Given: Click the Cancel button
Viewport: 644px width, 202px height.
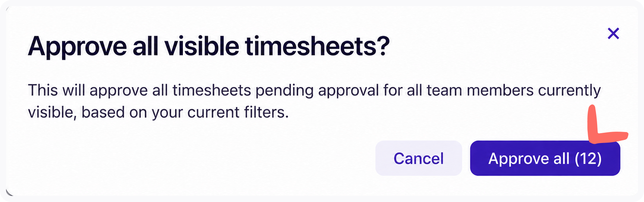Looking at the screenshot, I should coord(418,158).
